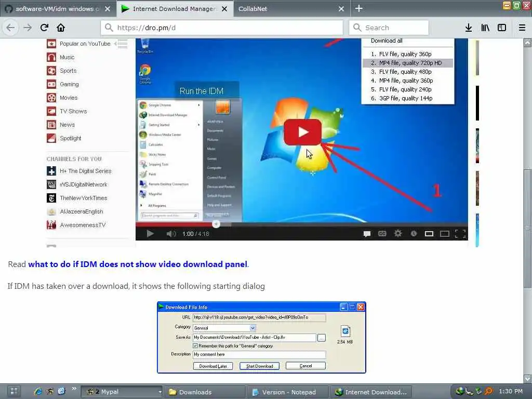
Task: Choose Download all in the quality menu
Action: tap(387, 41)
